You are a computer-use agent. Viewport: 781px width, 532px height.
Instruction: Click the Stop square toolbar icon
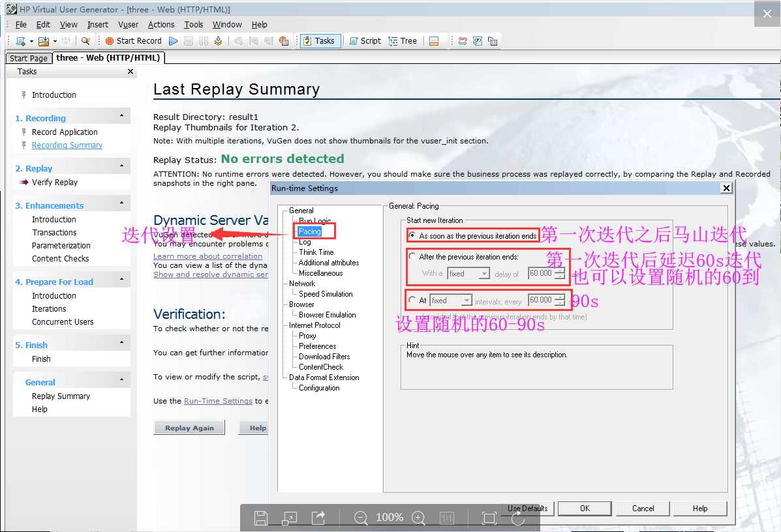[x=189, y=41]
